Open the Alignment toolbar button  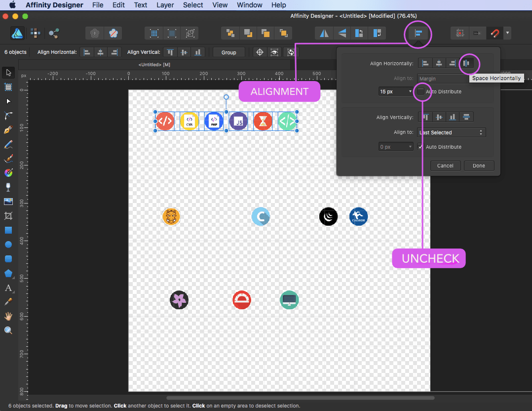(x=418, y=34)
